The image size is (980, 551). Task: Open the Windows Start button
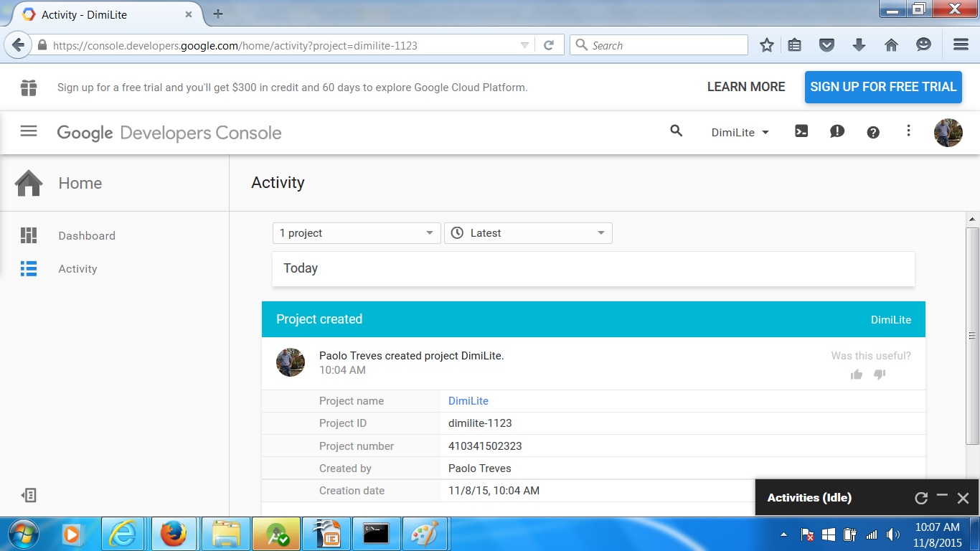24,534
